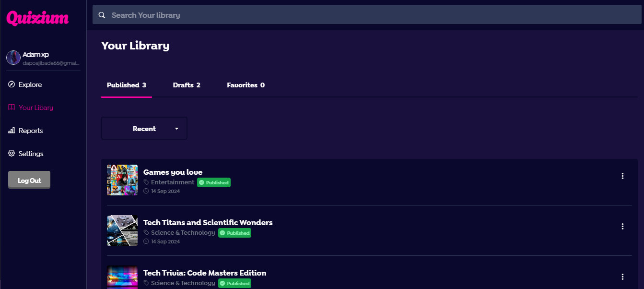644x289 pixels.
Task: Open Tech Titans and Scientific Wonders thumbnail
Action: (x=122, y=230)
